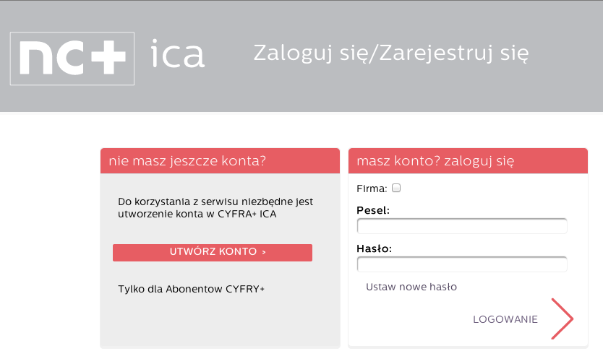Click the "Firma:" label
This screenshot has width=603, height=364.
(x=372, y=188)
